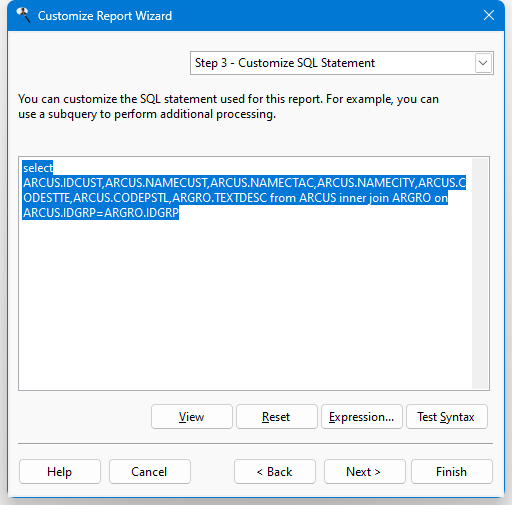The width and height of the screenshot is (512, 505).
Task: Click the SQL box vertical scrollbar
Action: [x=480, y=273]
